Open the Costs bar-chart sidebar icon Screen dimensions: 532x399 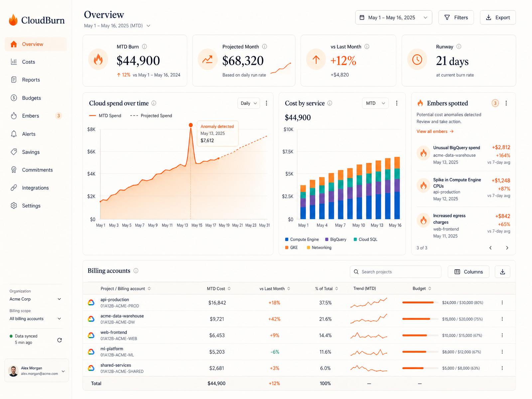pos(14,62)
